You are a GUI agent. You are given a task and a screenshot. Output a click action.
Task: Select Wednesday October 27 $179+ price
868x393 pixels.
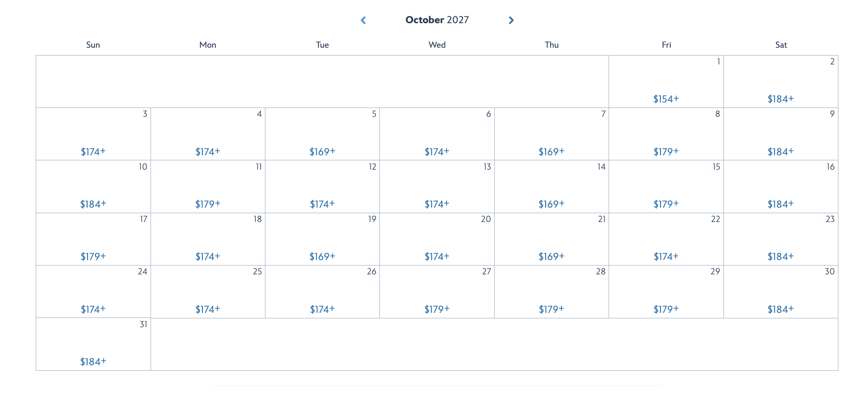coord(437,309)
